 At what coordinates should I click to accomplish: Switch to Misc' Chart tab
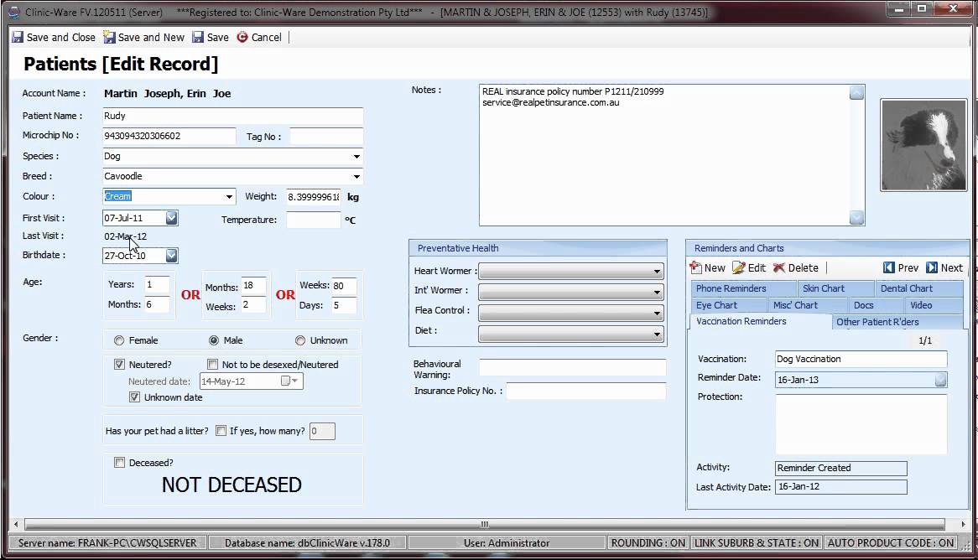pos(808,305)
